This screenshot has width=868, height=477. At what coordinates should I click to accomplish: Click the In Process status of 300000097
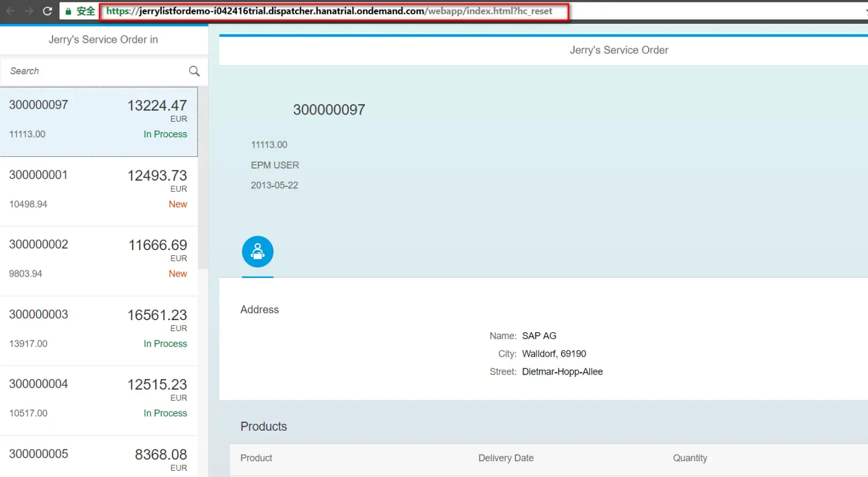(x=165, y=134)
